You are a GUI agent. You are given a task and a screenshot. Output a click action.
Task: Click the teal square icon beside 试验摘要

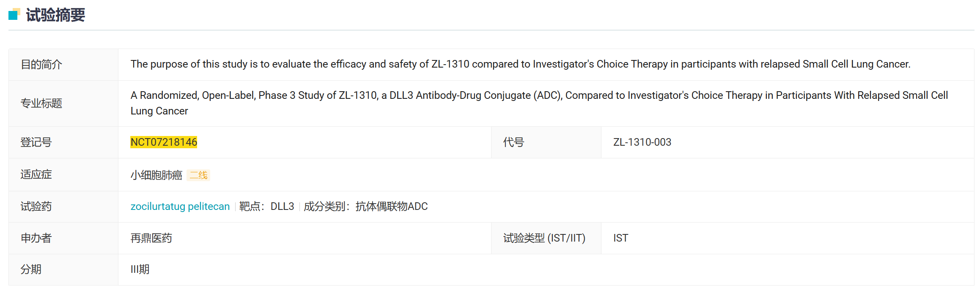click(x=14, y=14)
